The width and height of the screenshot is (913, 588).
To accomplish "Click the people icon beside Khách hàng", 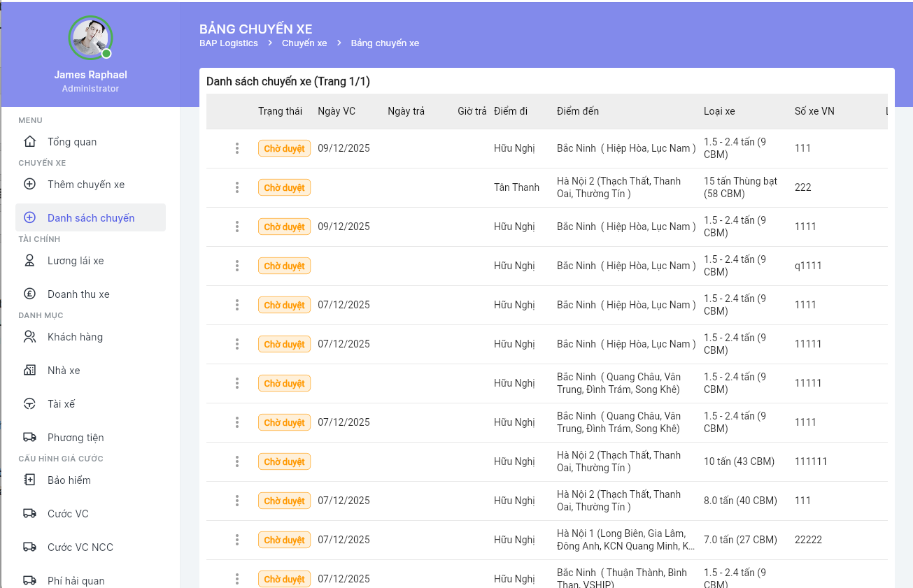I will (29, 337).
